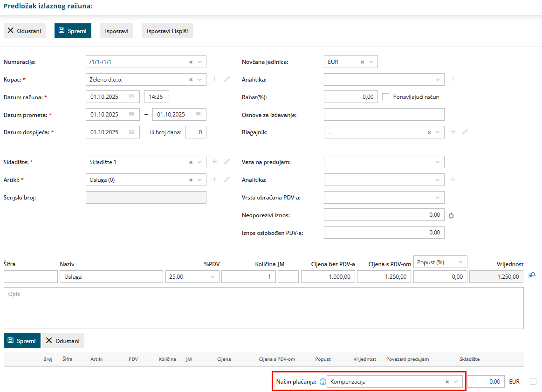Click the top Spremi button
Viewport: 542px width, 392px height.
click(73, 31)
